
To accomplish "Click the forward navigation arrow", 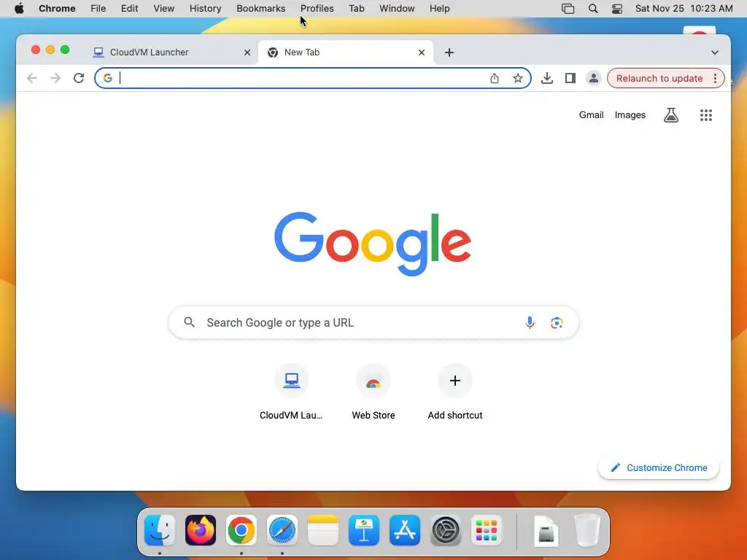I will click(x=55, y=78).
